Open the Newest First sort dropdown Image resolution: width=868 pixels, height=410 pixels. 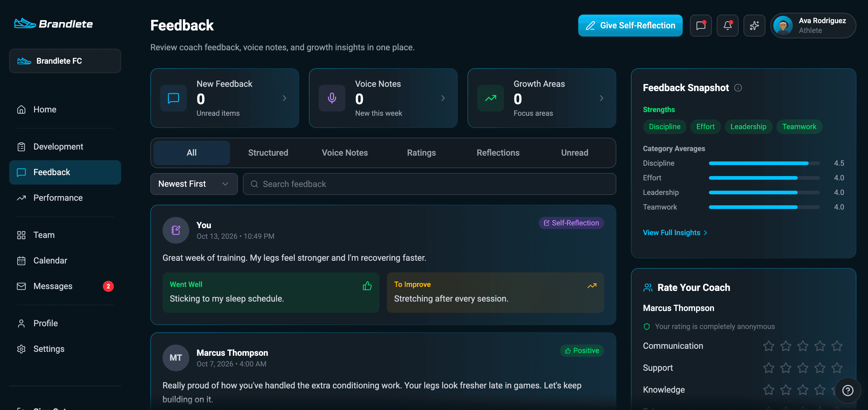click(x=194, y=184)
